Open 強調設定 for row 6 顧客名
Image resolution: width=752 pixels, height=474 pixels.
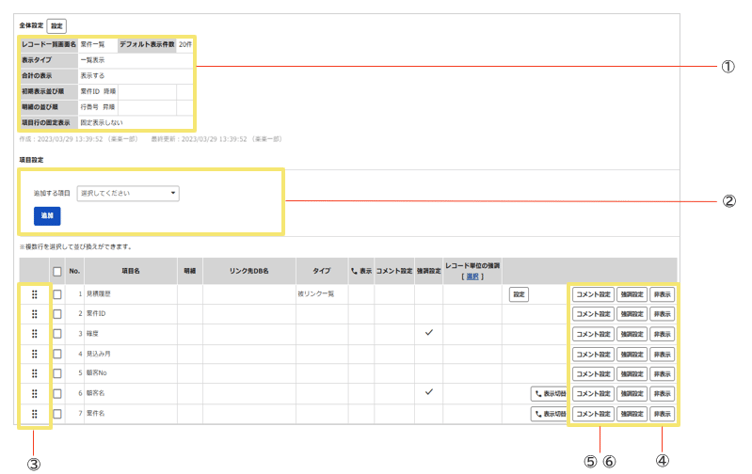point(632,394)
